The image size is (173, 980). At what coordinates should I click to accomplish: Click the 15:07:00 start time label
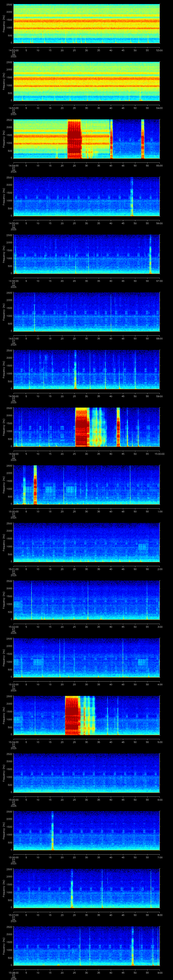click(13, 915)
